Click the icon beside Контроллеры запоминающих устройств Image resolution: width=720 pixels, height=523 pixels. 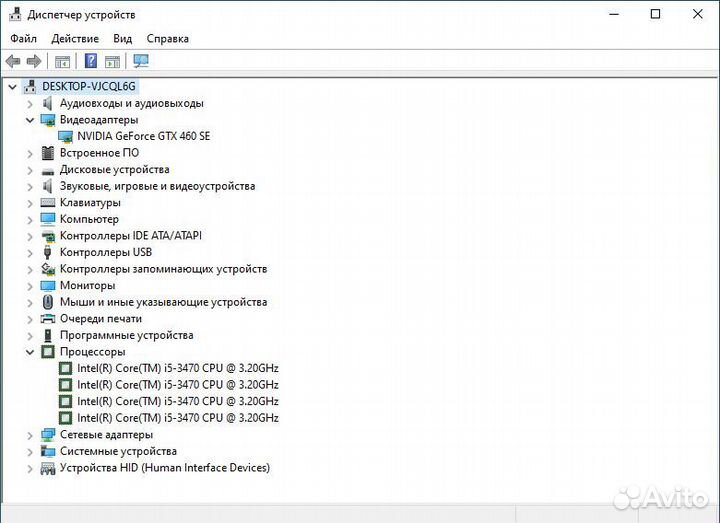(x=48, y=269)
